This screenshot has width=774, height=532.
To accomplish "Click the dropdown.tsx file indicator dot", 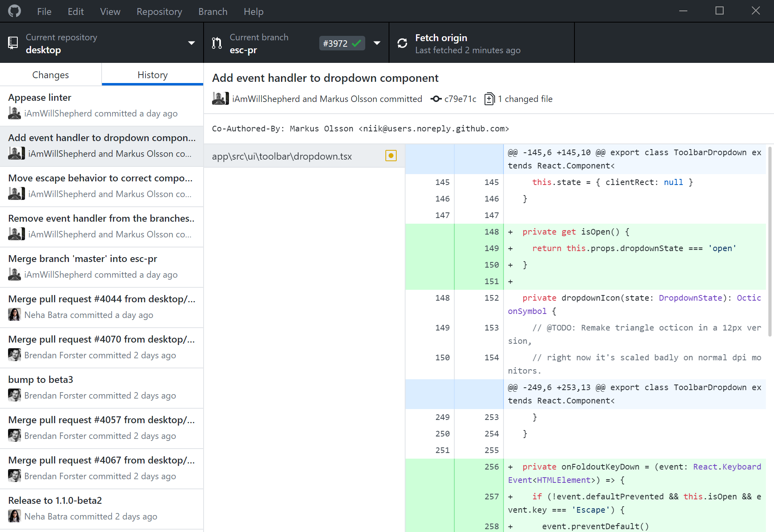I will (391, 155).
